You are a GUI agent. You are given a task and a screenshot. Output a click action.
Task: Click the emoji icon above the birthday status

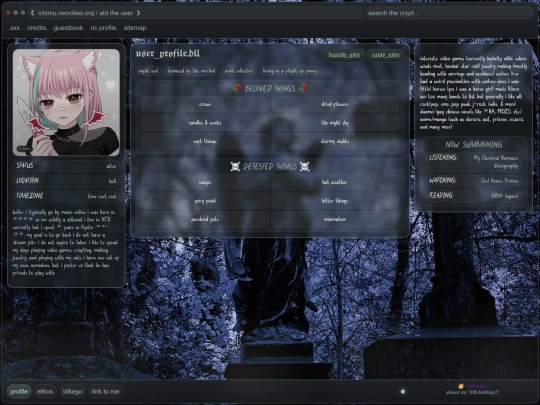click(x=461, y=386)
